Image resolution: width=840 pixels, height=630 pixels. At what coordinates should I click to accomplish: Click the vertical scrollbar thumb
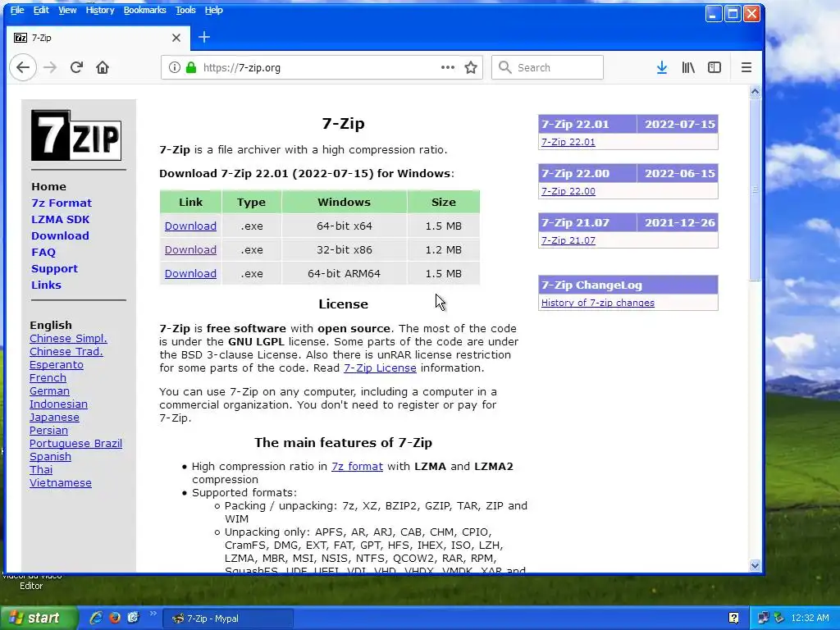755,189
